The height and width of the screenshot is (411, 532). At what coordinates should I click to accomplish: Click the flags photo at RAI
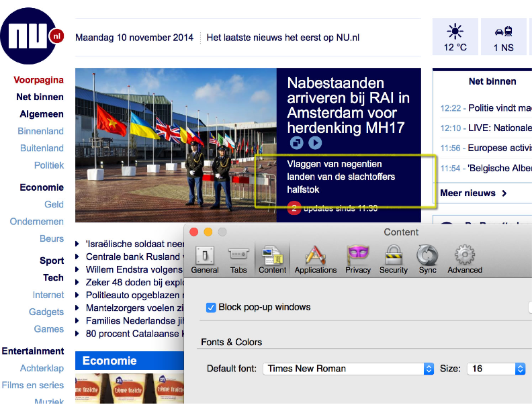click(175, 144)
